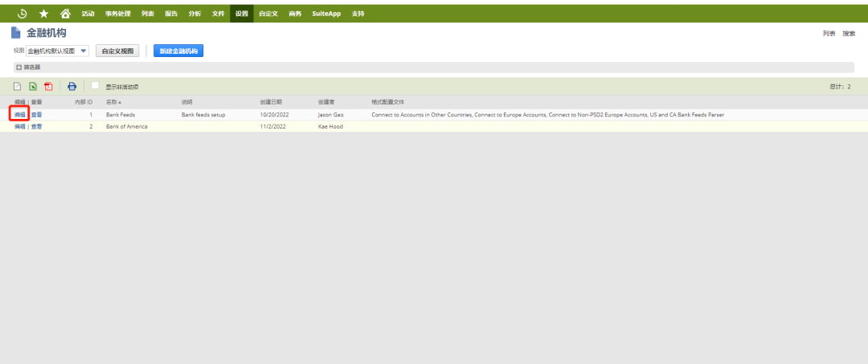
Task: View the Bank of America record
Action: pyautogui.click(x=36, y=126)
